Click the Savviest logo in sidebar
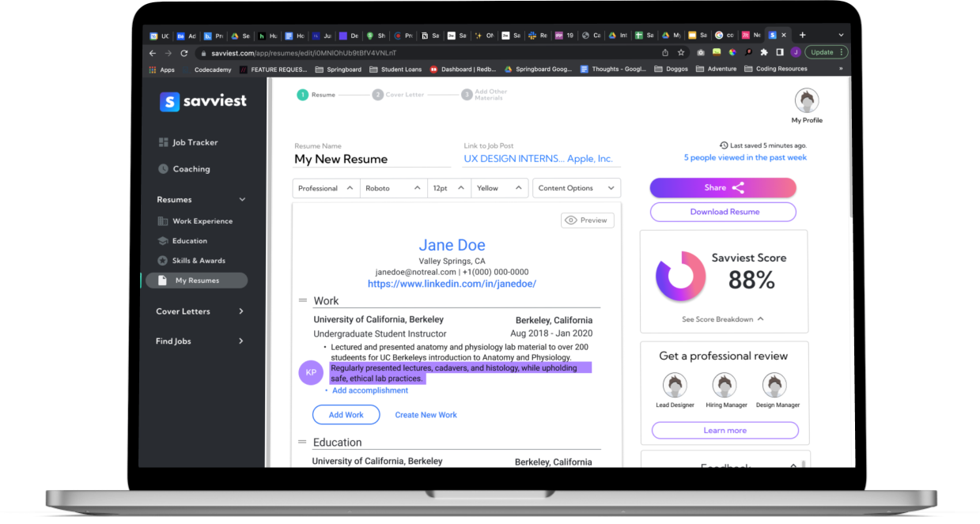This screenshot has height=524, width=980. 202,101
